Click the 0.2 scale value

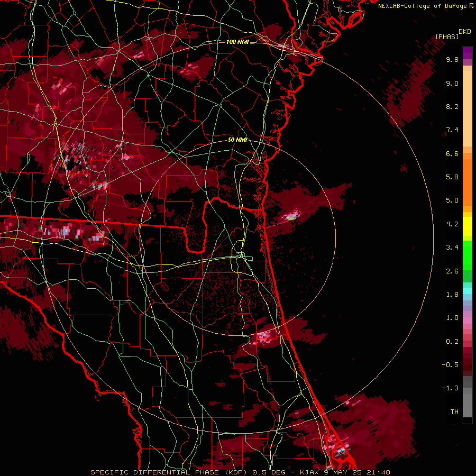[452, 342]
